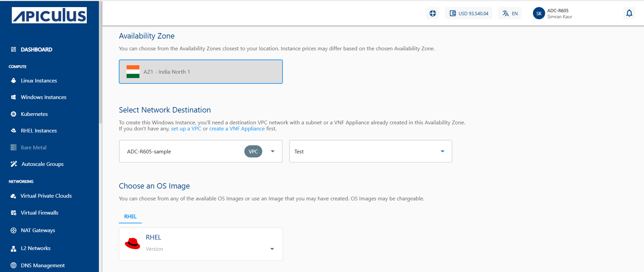Select the RHEL tab
The height and width of the screenshot is (272, 644).
tap(130, 217)
